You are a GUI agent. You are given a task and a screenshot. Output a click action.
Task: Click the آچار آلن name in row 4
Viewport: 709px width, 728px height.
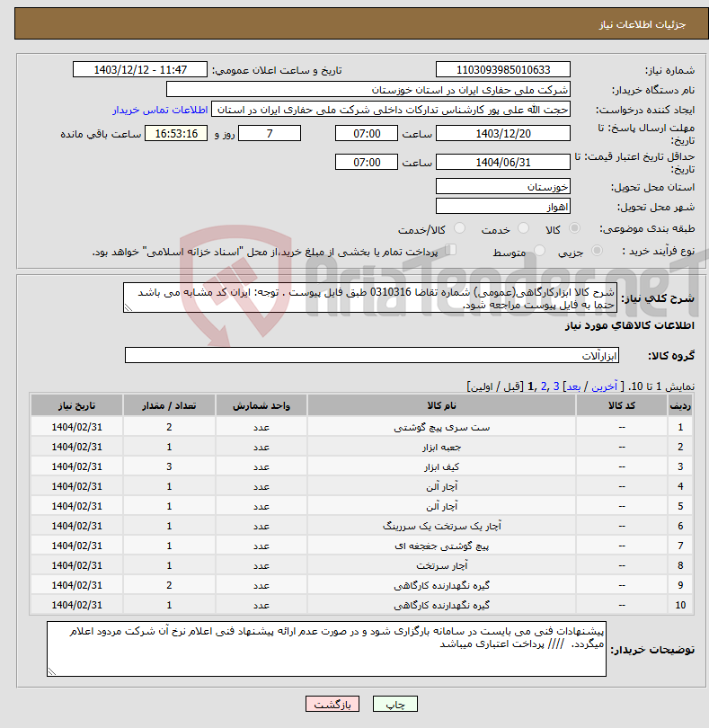click(x=441, y=486)
